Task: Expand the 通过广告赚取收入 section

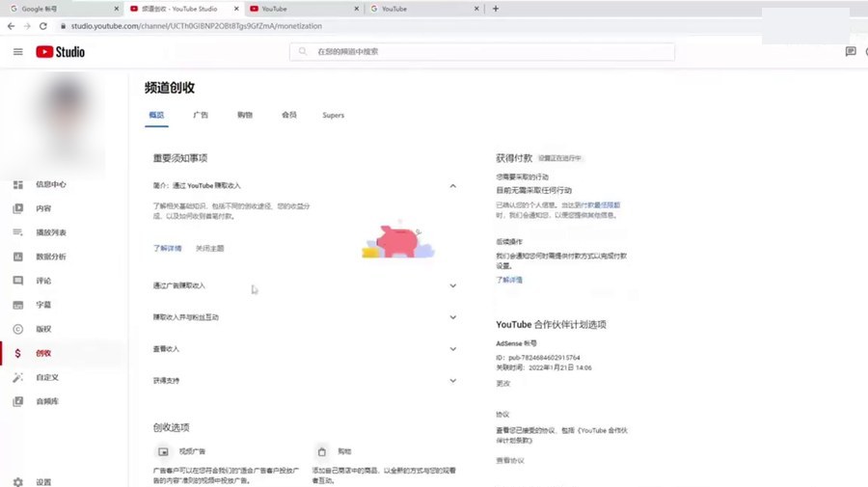Action: 453,285
